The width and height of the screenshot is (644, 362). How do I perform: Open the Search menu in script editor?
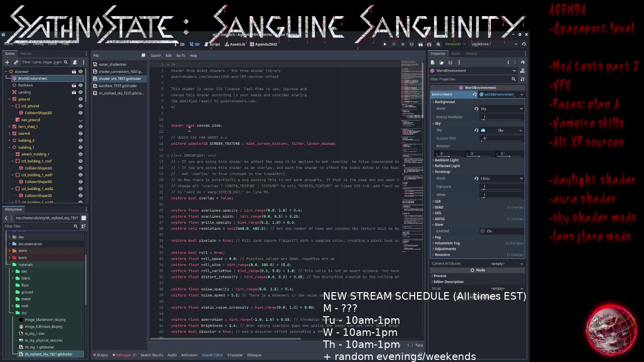(x=156, y=55)
